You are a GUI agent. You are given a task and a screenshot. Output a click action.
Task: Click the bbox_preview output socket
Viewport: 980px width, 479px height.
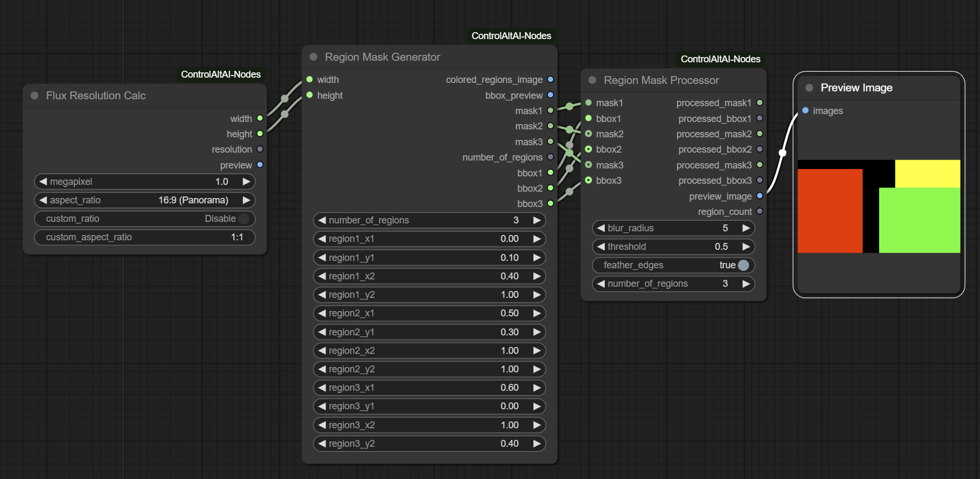click(550, 95)
